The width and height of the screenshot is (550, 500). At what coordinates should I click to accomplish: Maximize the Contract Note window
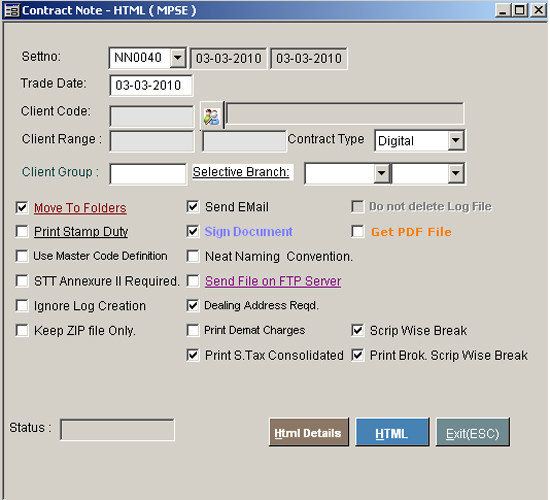pos(520,10)
